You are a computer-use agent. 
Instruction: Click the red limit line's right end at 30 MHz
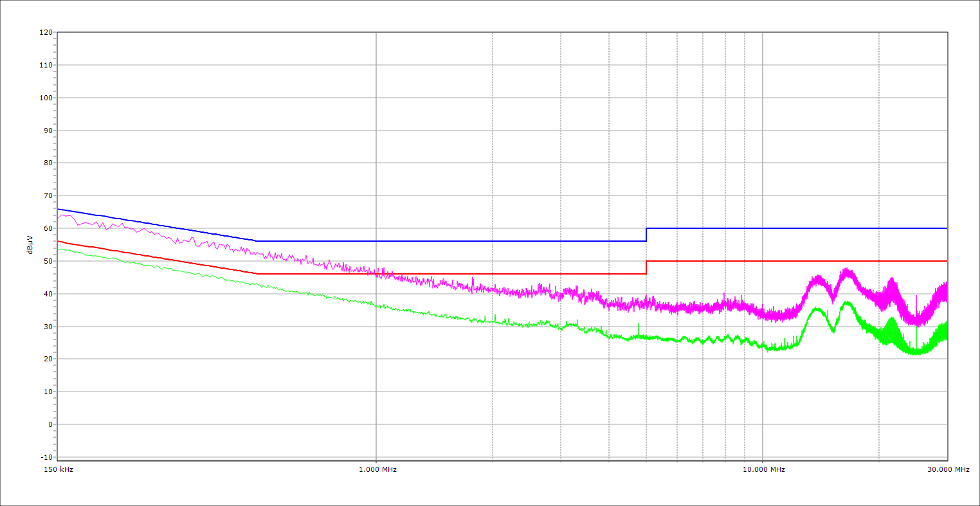pos(947,261)
